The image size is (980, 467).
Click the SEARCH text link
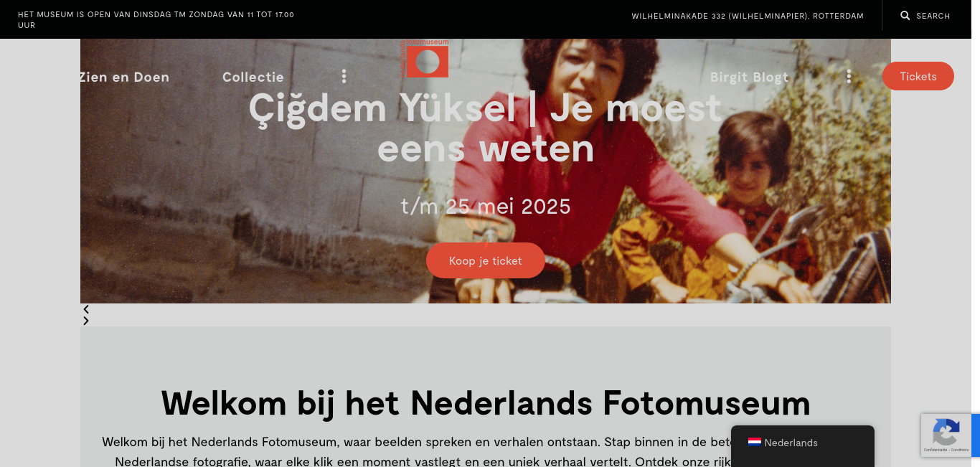pyautogui.click(x=933, y=16)
